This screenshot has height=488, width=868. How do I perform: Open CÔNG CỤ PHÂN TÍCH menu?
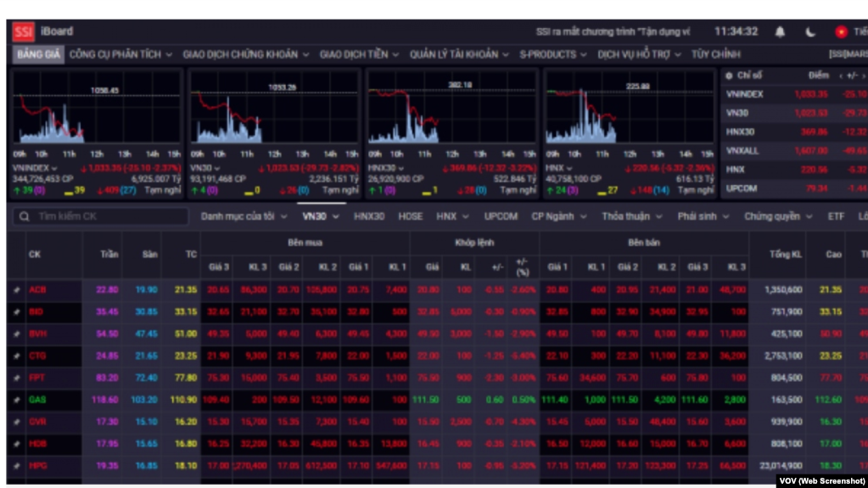(x=120, y=54)
